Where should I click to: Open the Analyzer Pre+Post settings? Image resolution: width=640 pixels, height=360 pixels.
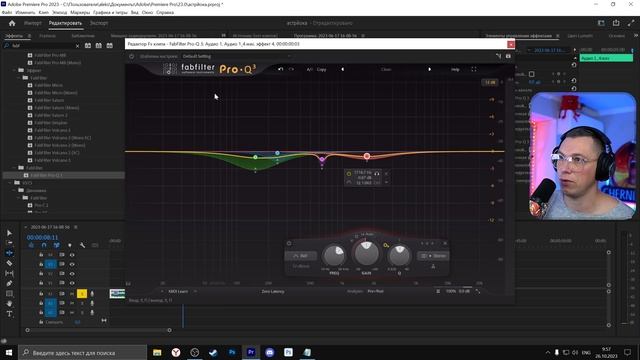375,291
